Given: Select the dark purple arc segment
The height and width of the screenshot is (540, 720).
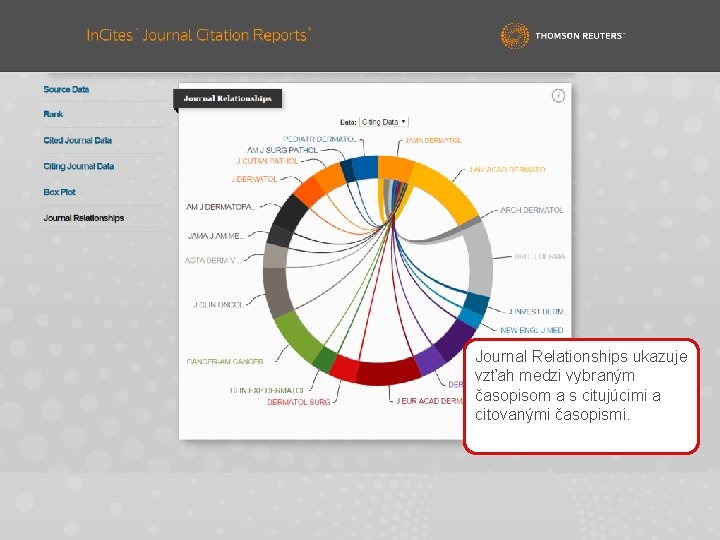Looking at the screenshot, I should point(455,339).
